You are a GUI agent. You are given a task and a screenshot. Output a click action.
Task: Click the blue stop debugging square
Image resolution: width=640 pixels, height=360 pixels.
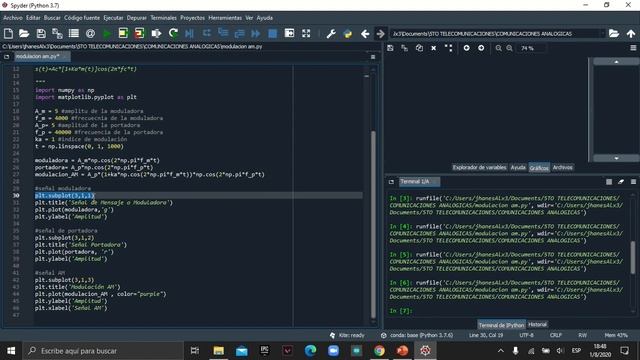[x=273, y=33]
